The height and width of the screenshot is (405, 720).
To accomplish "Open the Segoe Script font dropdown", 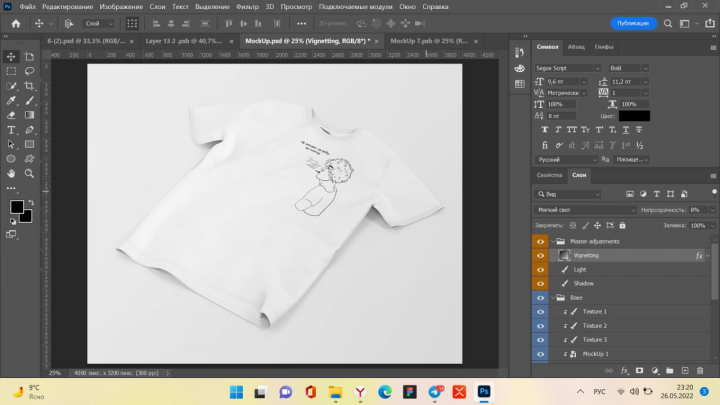I will click(568, 68).
